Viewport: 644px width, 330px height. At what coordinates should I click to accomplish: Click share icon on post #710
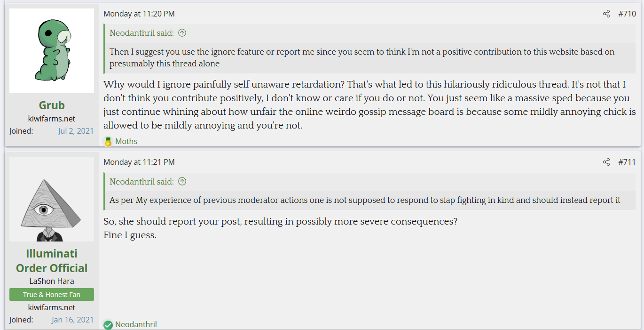point(606,14)
